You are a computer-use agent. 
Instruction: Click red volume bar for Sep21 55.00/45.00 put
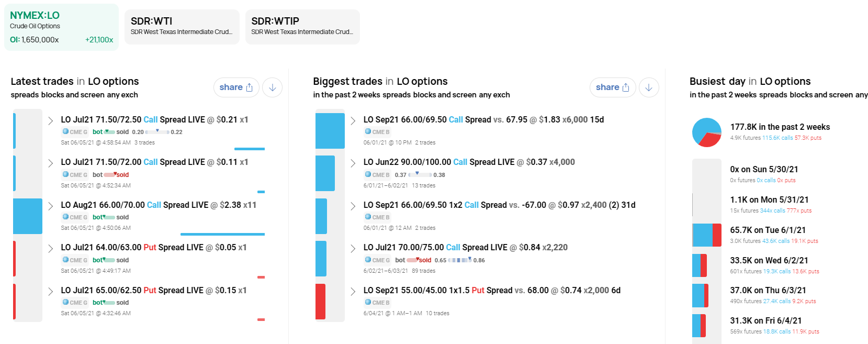click(320, 302)
